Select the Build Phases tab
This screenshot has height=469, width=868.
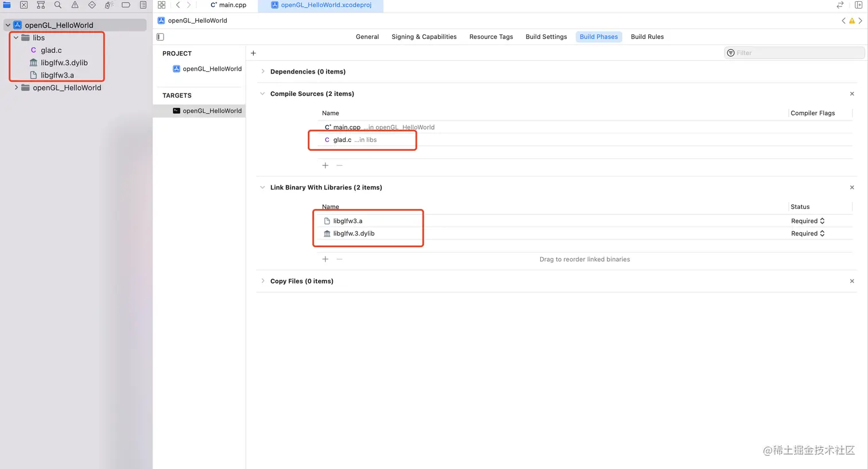(599, 37)
